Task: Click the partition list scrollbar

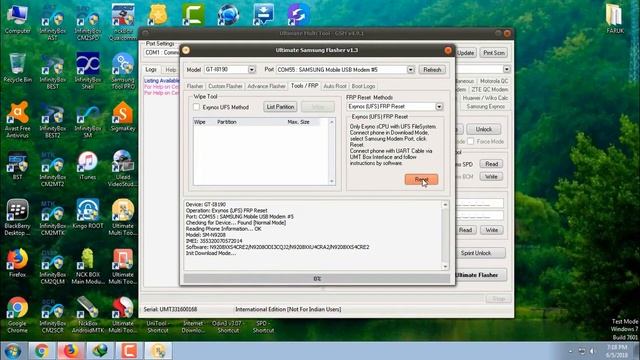Action: point(331,151)
